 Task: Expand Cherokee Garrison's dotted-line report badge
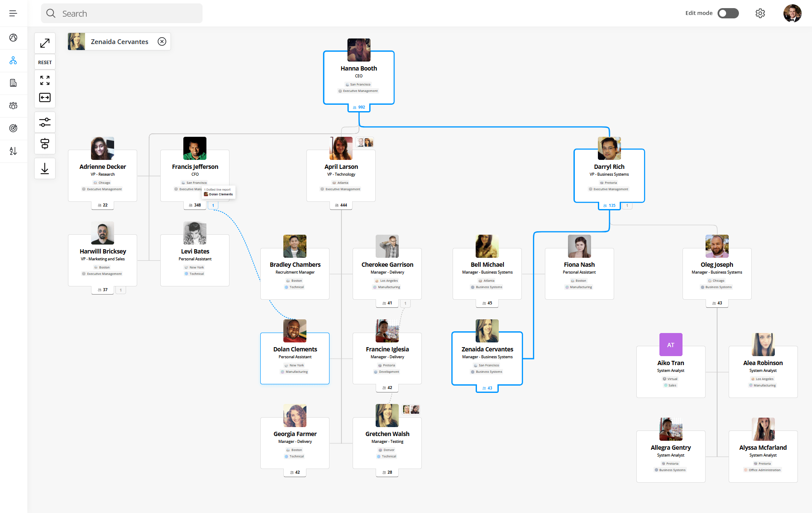click(x=405, y=303)
